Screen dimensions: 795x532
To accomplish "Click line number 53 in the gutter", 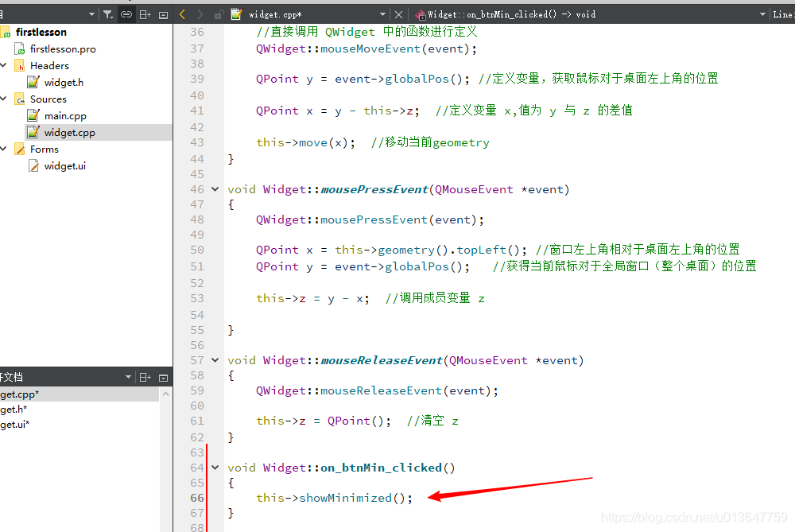I will coord(197,299).
